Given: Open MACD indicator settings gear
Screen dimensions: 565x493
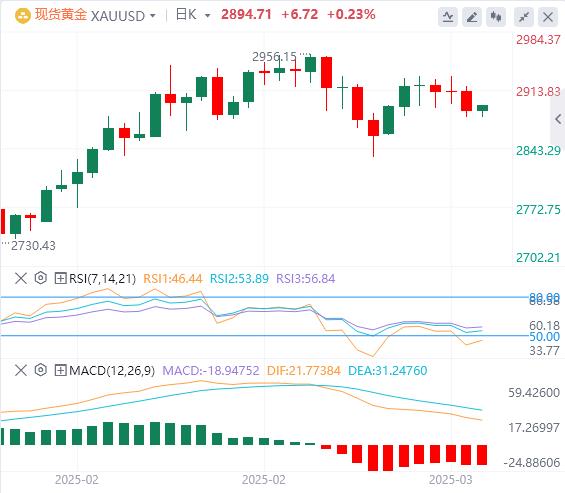Looking at the screenshot, I should (x=41, y=370).
